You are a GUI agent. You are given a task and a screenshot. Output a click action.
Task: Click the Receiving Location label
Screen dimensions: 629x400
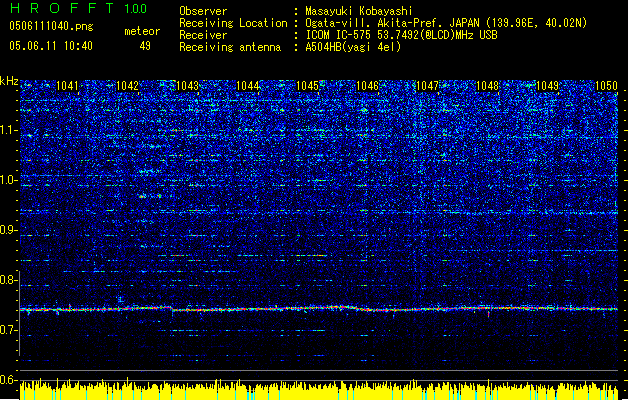coord(233,23)
